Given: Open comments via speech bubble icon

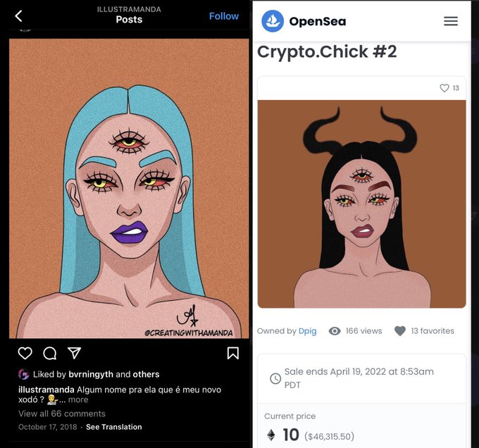Looking at the screenshot, I should (x=50, y=354).
